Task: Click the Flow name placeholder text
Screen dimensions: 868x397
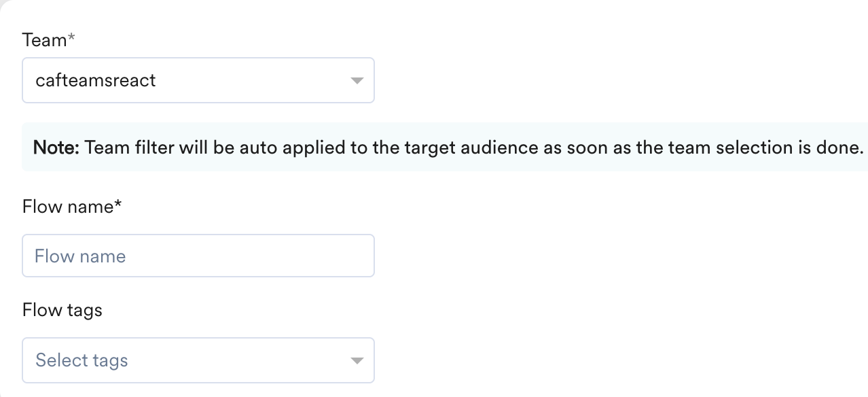Action: pos(80,256)
